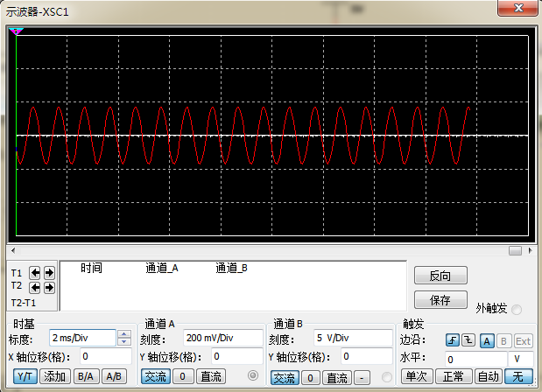Click trigger level 水平 value field

475,360
